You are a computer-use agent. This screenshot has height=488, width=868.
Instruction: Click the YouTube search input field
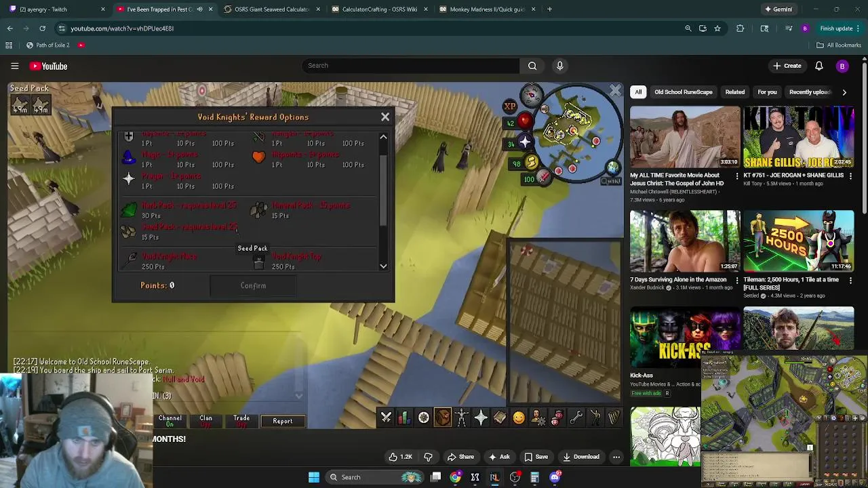click(411, 66)
